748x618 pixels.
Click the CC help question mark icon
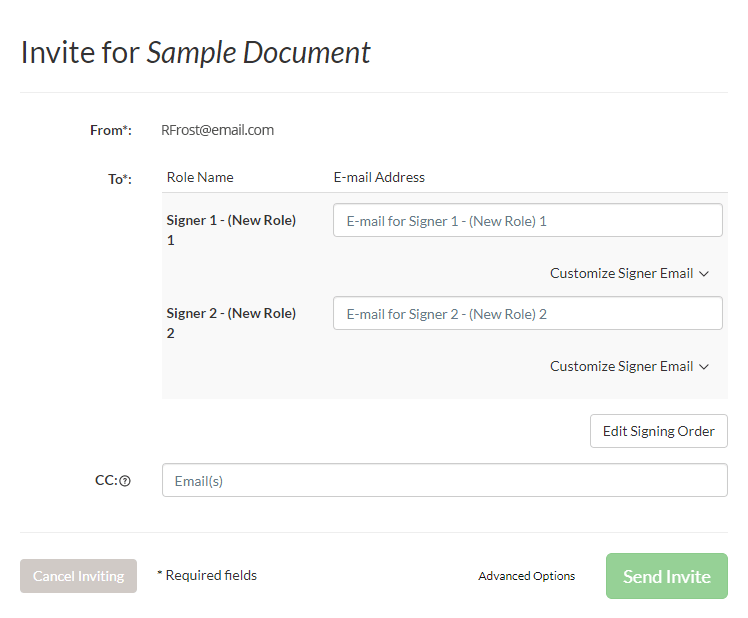tap(125, 481)
